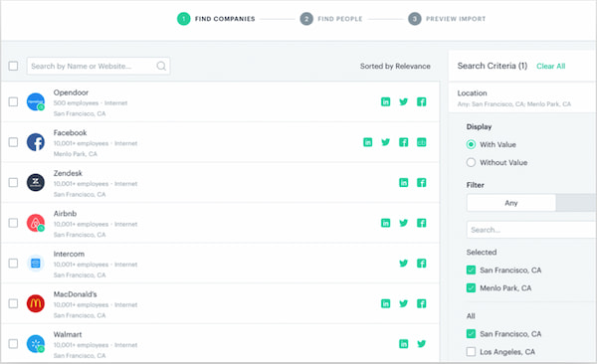Viewport: 597px width, 364px height.
Task: Open the Facebook page icon in Facebook's row
Action: 403,142
